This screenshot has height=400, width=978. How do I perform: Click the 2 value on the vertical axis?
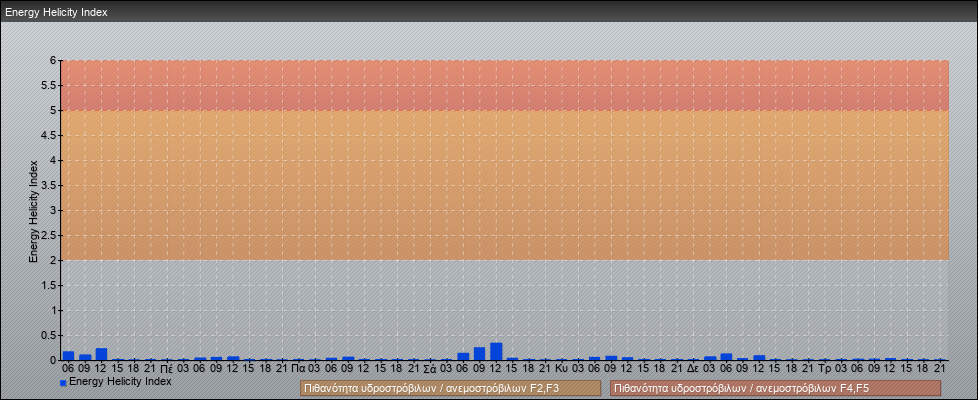54,260
